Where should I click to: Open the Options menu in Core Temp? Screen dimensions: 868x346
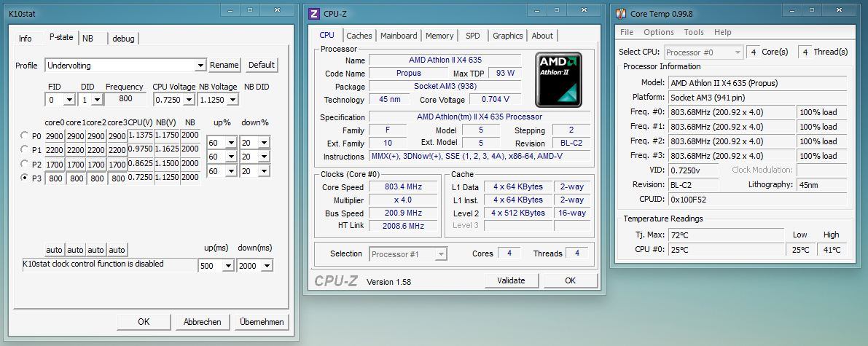[x=659, y=32]
